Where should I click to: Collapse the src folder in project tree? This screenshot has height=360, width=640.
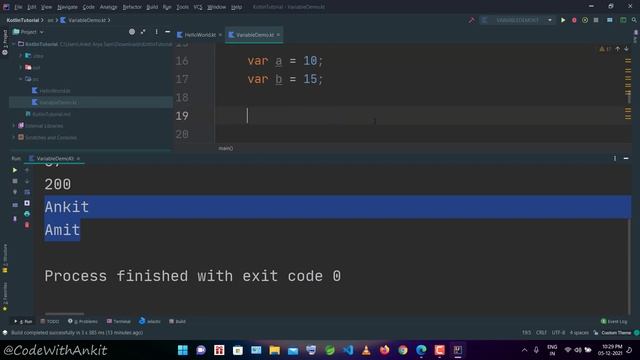coord(21,79)
